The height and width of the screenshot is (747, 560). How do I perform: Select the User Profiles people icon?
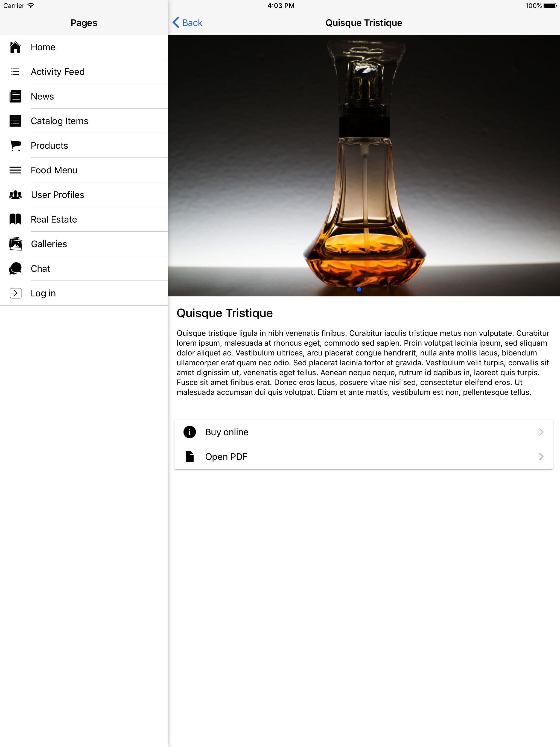(15, 195)
